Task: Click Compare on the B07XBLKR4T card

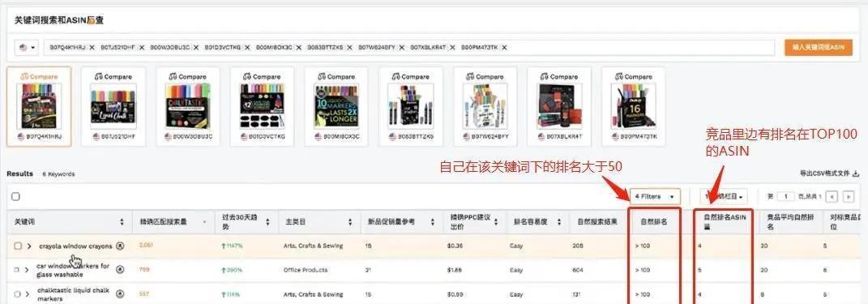Action: pyautogui.click(x=559, y=76)
